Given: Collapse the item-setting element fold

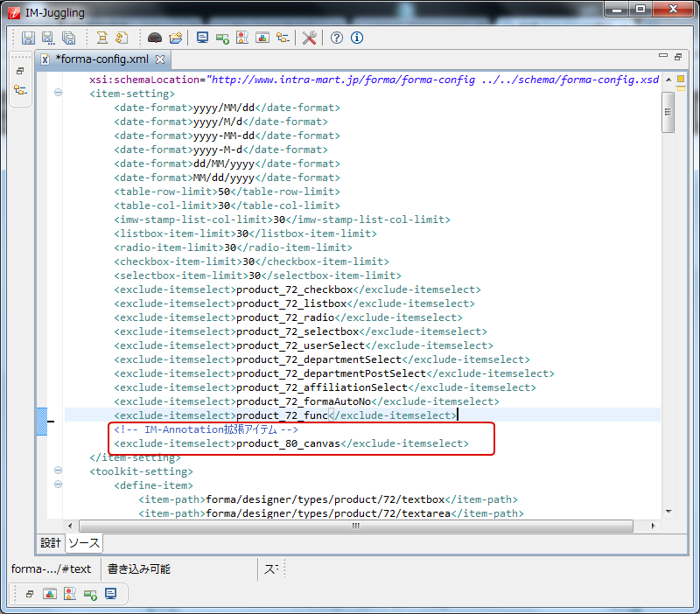Looking at the screenshot, I should coord(58,93).
